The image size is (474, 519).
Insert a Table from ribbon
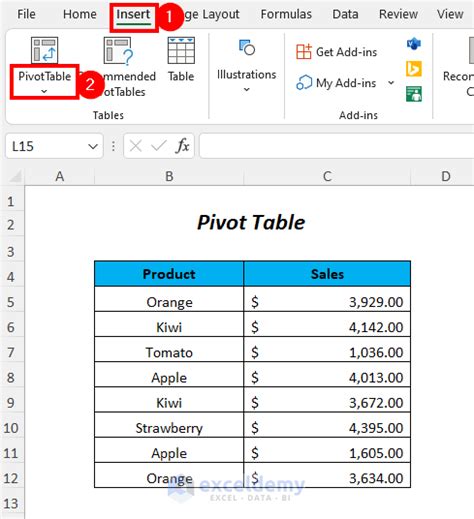[x=181, y=51]
